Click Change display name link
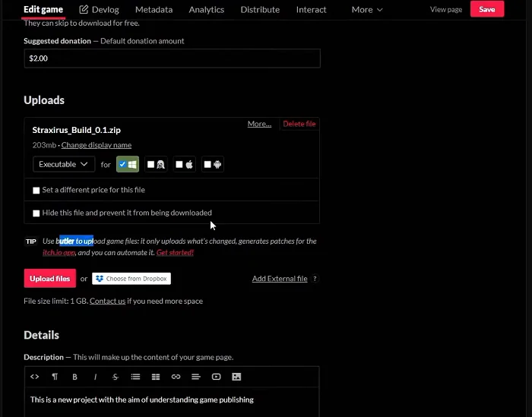Screen dimensions: 532x417 [x=97, y=145]
